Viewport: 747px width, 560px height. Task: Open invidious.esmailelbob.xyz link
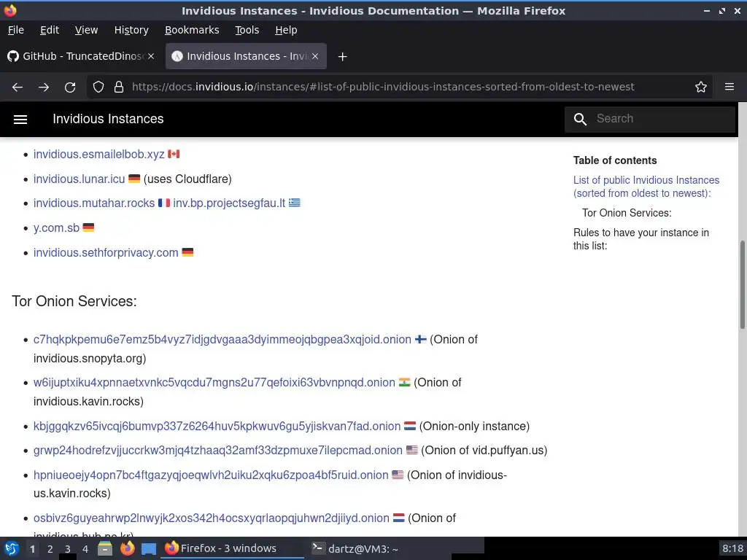pos(98,155)
